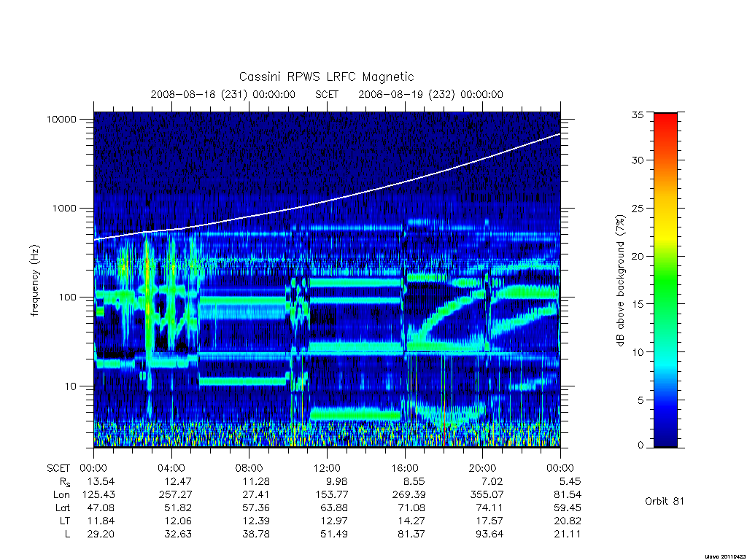
Task: Click the colorbar '10' tick label
Action: pos(637,352)
